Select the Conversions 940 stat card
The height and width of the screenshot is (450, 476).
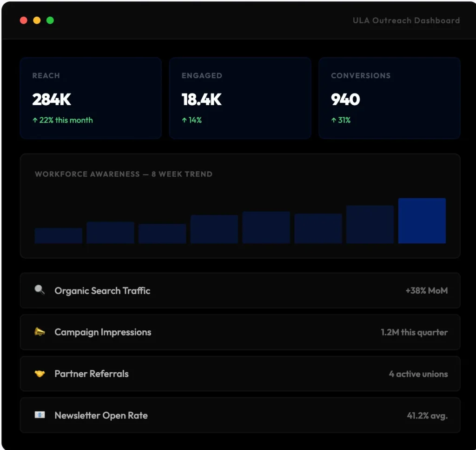[x=390, y=98]
